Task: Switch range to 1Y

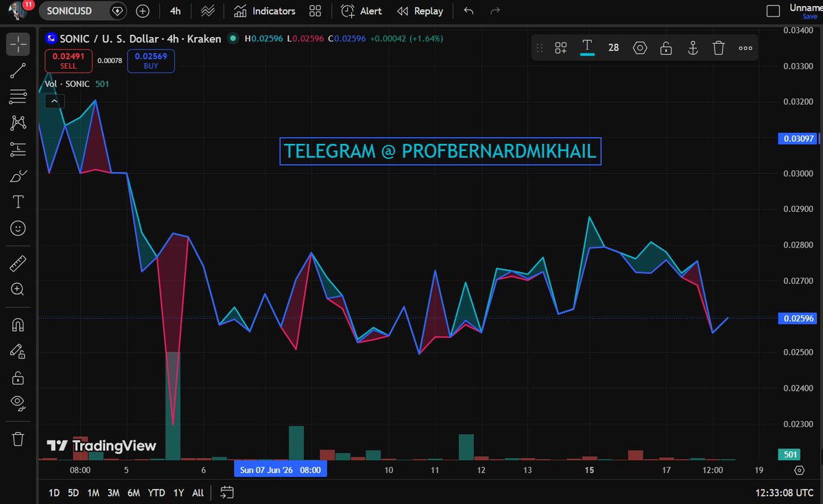Action: (x=178, y=492)
